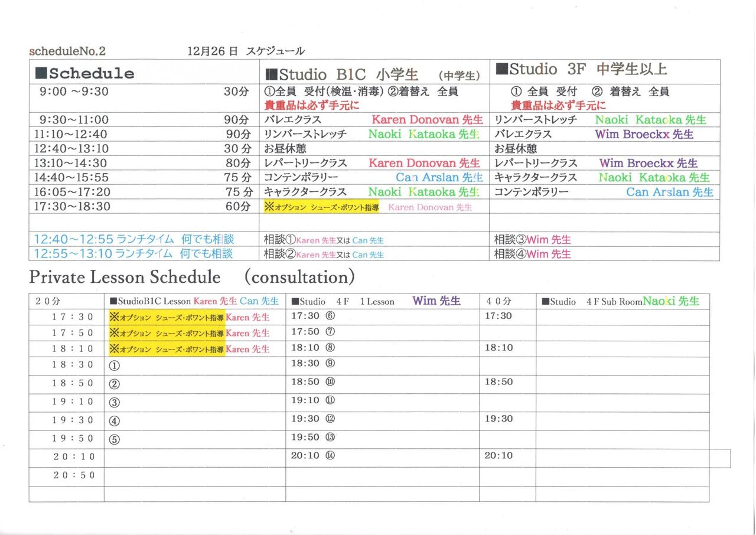This screenshot has height=535, width=756.
Task: Select the yellow option cell in the 17:30~18:30 row
Action: coord(321,207)
